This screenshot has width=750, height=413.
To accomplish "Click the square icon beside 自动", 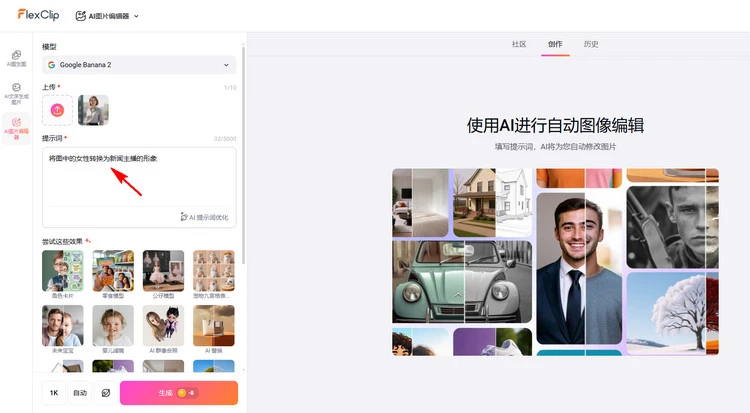I will pos(106,393).
